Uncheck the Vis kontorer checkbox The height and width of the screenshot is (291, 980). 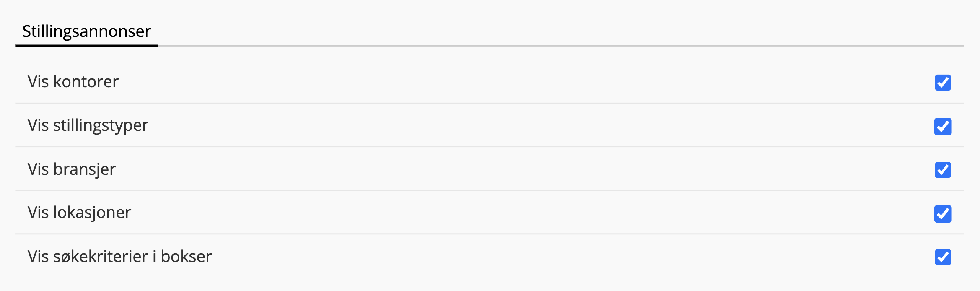(943, 83)
